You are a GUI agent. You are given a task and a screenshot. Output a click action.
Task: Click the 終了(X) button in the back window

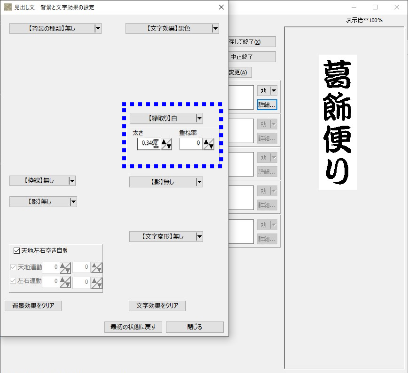[x=252, y=42]
